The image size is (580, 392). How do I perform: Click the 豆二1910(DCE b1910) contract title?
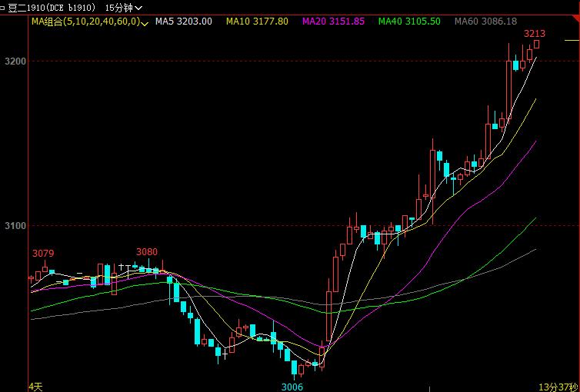click(x=52, y=8)
